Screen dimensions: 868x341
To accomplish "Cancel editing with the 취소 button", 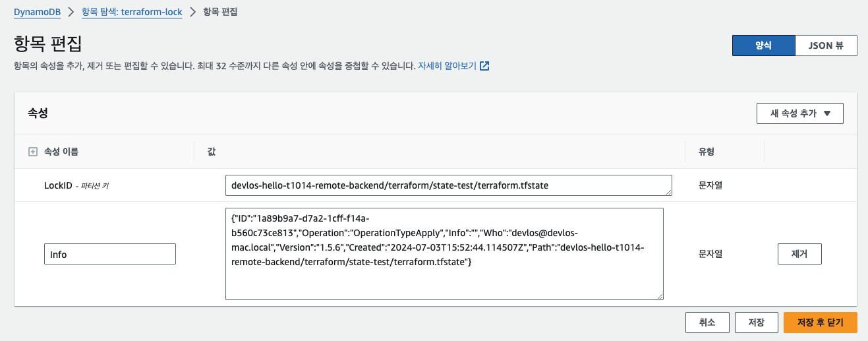I will coord(707,323).
